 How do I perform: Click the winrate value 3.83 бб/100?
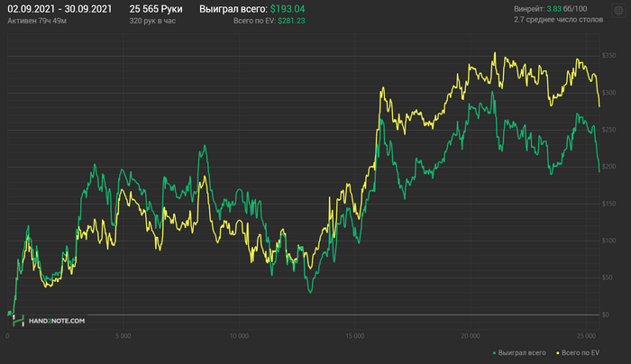[x=567, y=9]
